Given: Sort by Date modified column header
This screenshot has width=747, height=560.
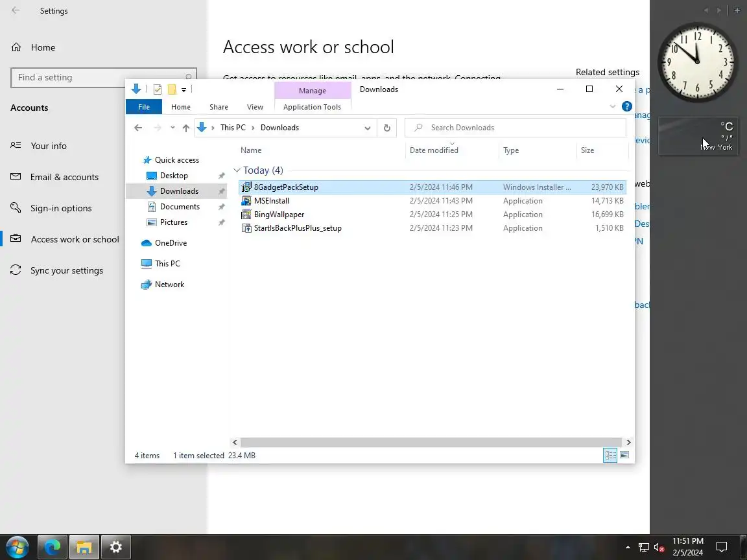Looking at the screenshot, I should point(434,150).
